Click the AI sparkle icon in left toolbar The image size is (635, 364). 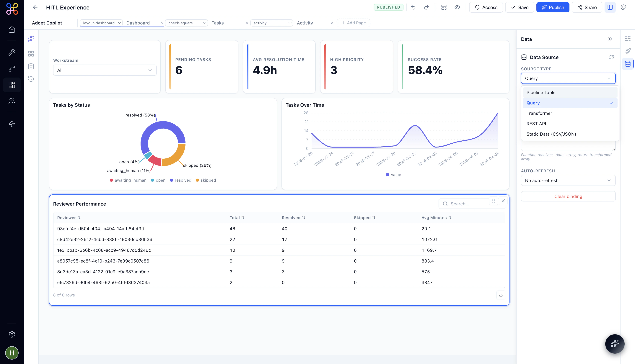(x=31, y=39)
